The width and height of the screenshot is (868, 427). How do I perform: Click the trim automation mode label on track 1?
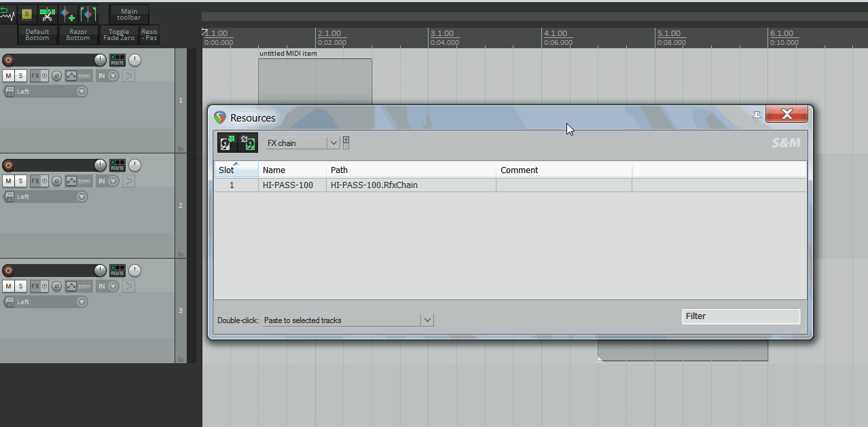pos(84,75)
